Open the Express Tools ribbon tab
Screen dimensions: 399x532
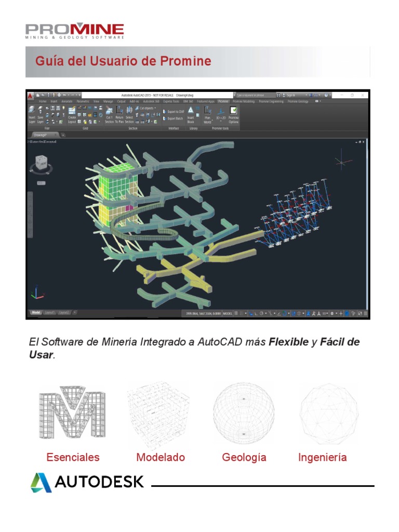point(171,101)
